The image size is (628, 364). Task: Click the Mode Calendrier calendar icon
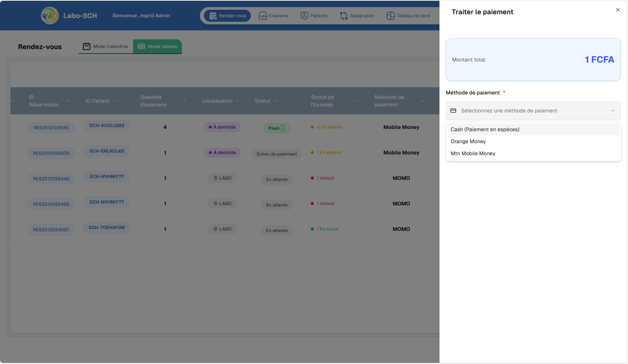click(x=87, y=46)
